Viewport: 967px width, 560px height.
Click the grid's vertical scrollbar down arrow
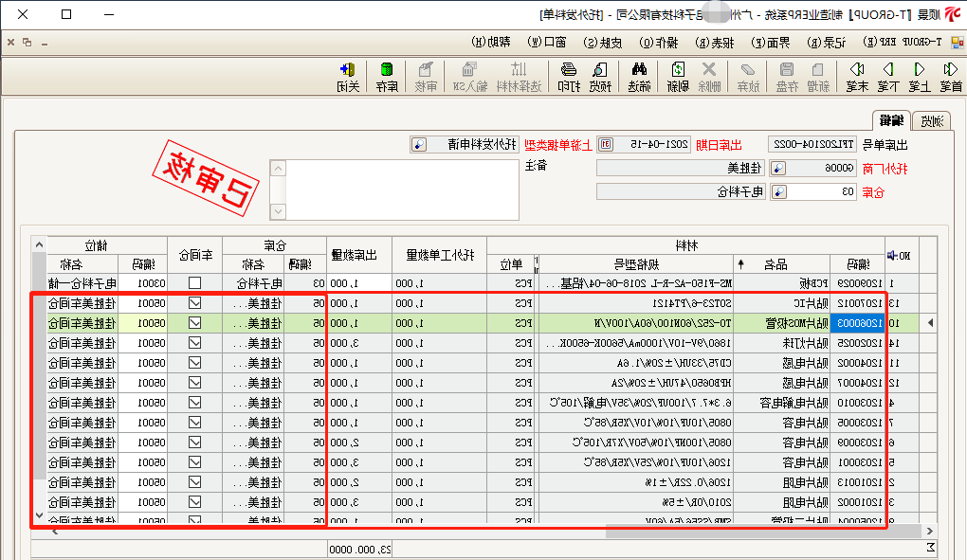[38, 516]
